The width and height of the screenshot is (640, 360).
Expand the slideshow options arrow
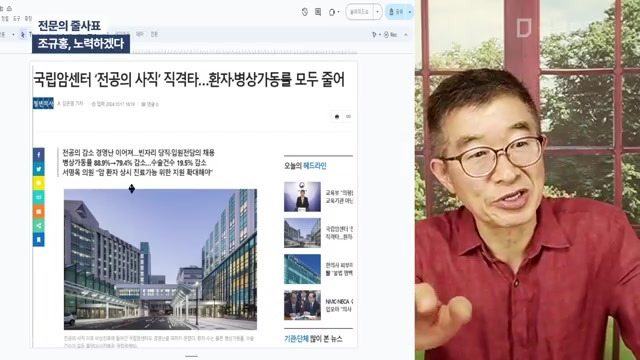pyautogui.click(x=378, y=12)
